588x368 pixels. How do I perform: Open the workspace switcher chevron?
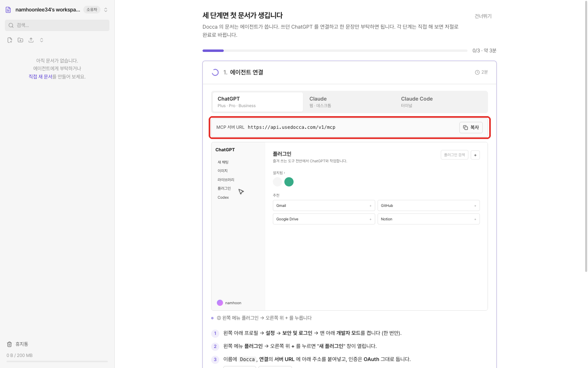point(106,10)
